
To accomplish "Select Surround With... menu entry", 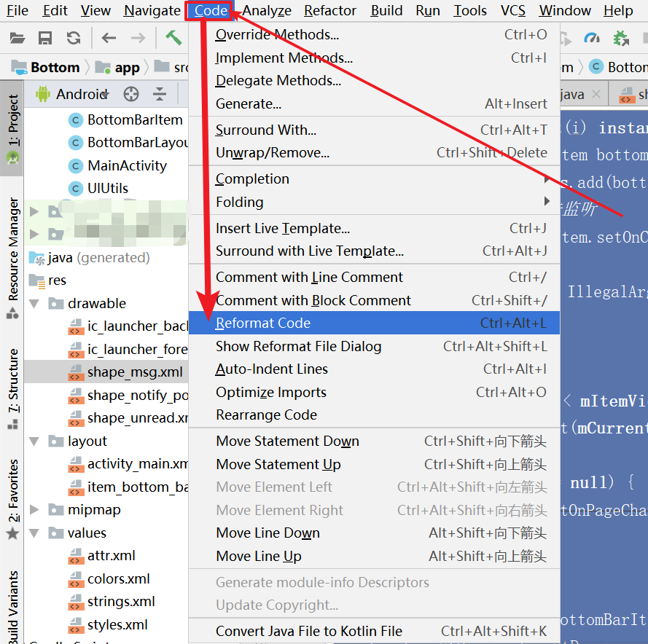I will (375, 130).
